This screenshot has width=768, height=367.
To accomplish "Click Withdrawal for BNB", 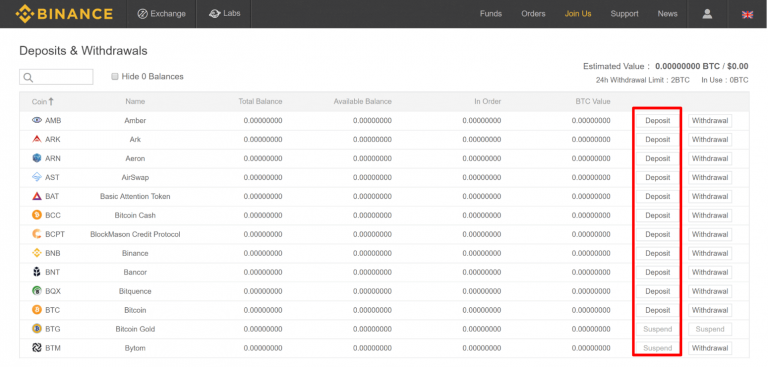I will pyautogui.click(x=710, y=253).
